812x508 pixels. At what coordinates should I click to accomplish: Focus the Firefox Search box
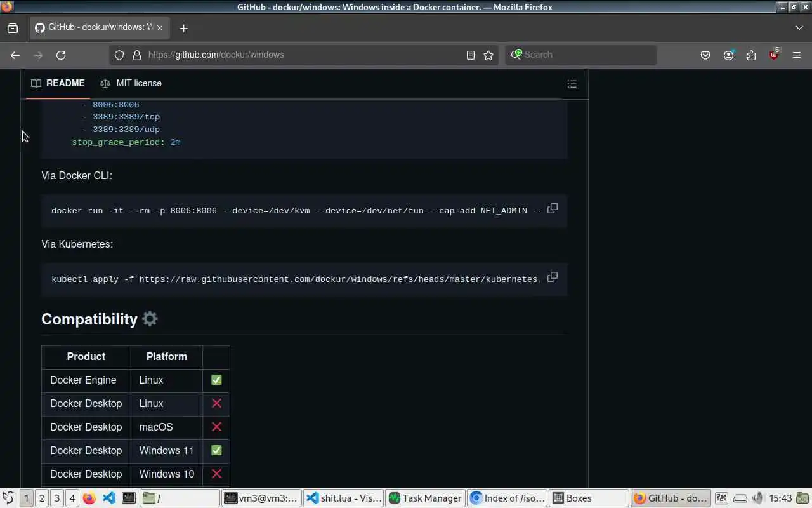(580, 55)
